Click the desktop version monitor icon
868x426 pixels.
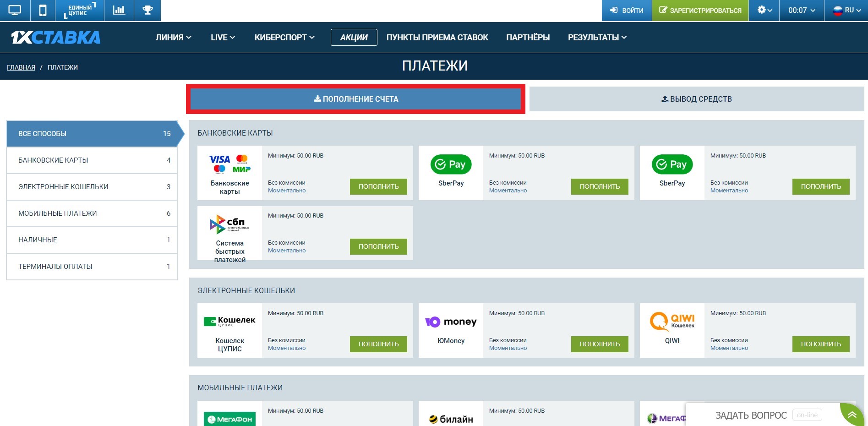click(x=15, y=10)
